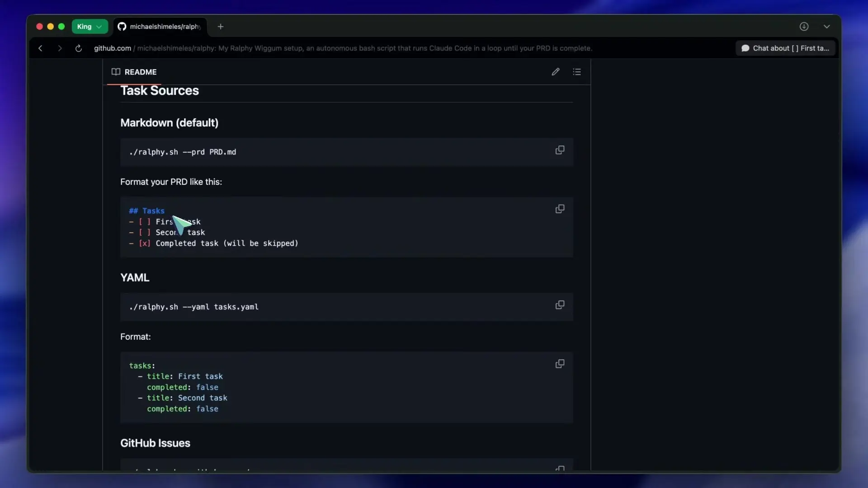Screen dimensions: 868x488
Task: Select the michaelshimeles/ralphy browser tab
Action: coord(160,27)
